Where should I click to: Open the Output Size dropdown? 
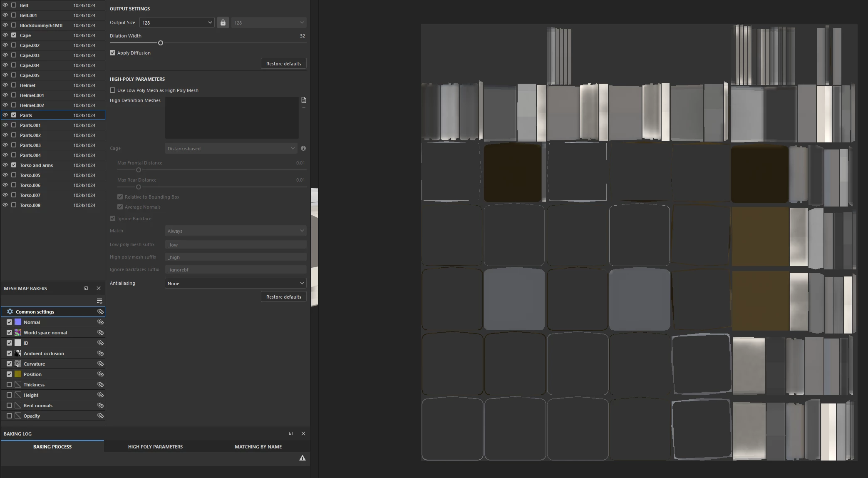point(177,22)
